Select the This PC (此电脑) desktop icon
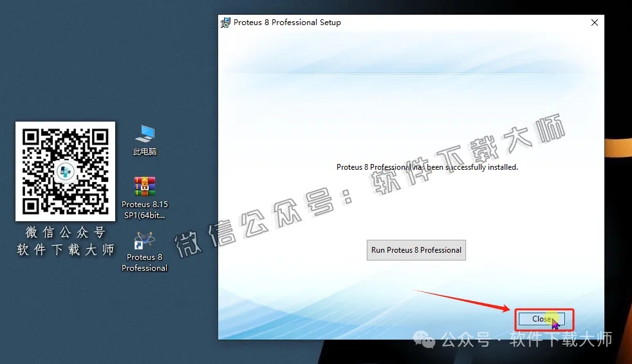The height and width of the screenshot is (364, 632). [x=145, y=140]
